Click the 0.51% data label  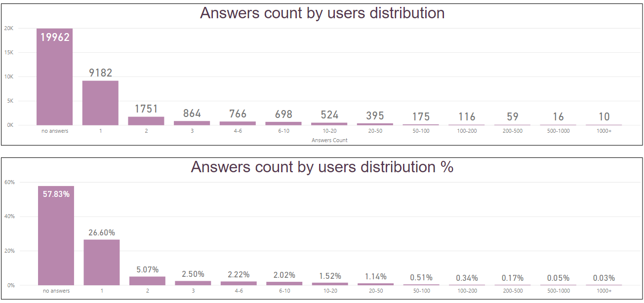[421, 278]
